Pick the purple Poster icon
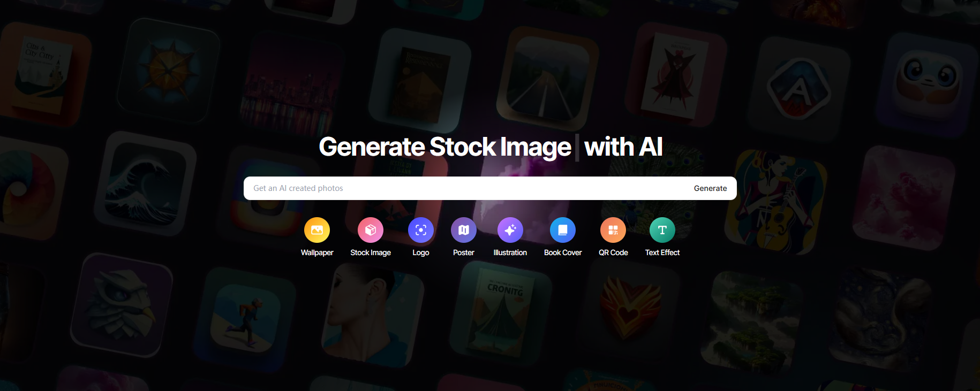Image resolution: width=980 pixels, height=391 pixels. pyautogui.click(x=464, y=230)
